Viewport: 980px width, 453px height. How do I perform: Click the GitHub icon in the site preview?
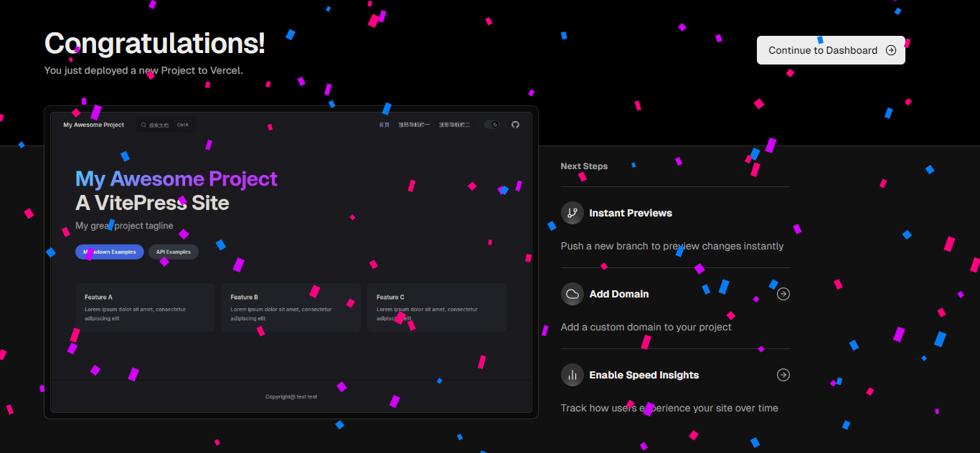coord(515,125)
